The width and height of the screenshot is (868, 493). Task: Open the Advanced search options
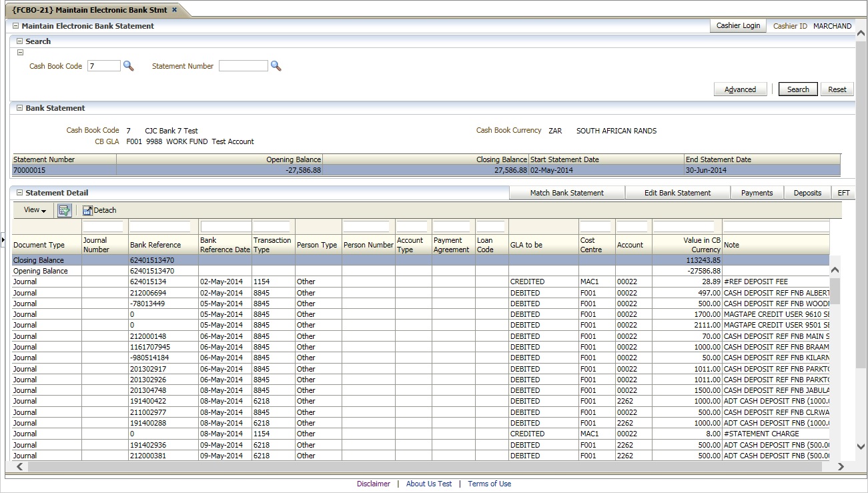[740, 88]
